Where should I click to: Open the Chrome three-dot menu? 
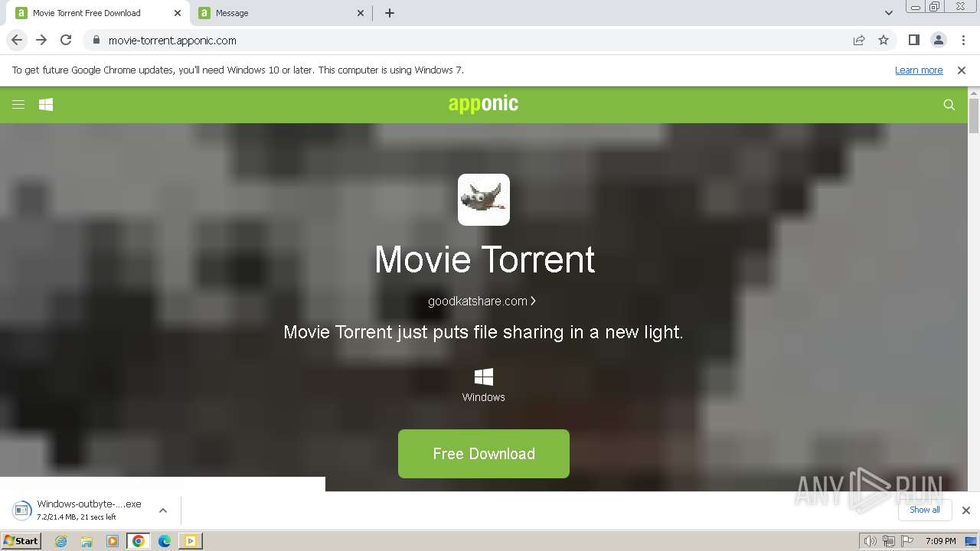point(962,40)
